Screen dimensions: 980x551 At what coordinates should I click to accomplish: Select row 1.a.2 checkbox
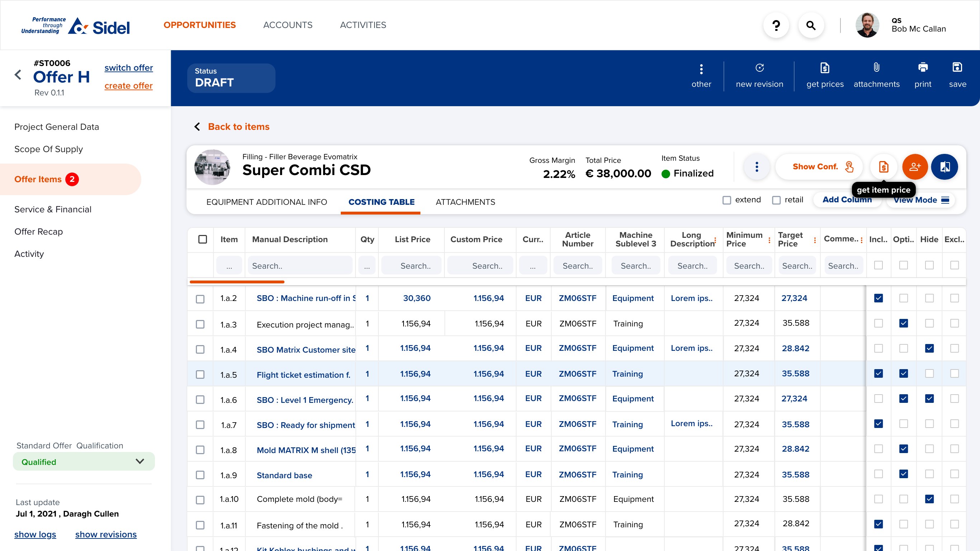pos(200,299)
